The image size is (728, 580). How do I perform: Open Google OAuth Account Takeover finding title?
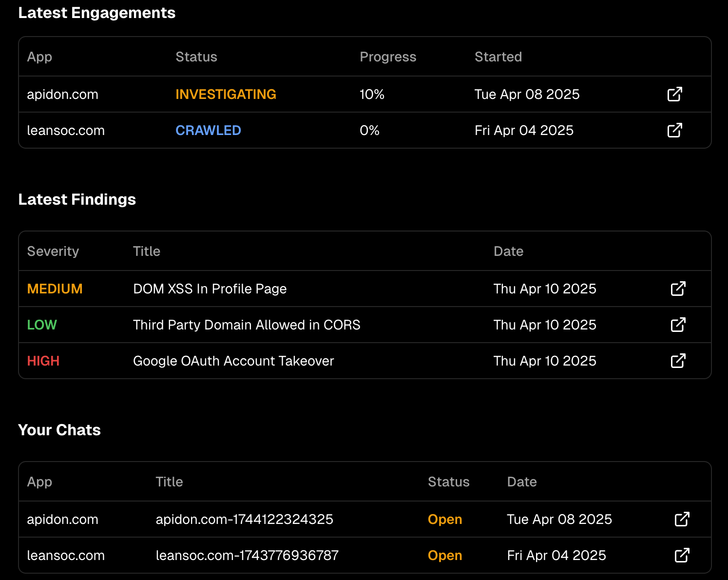point(233,361)
